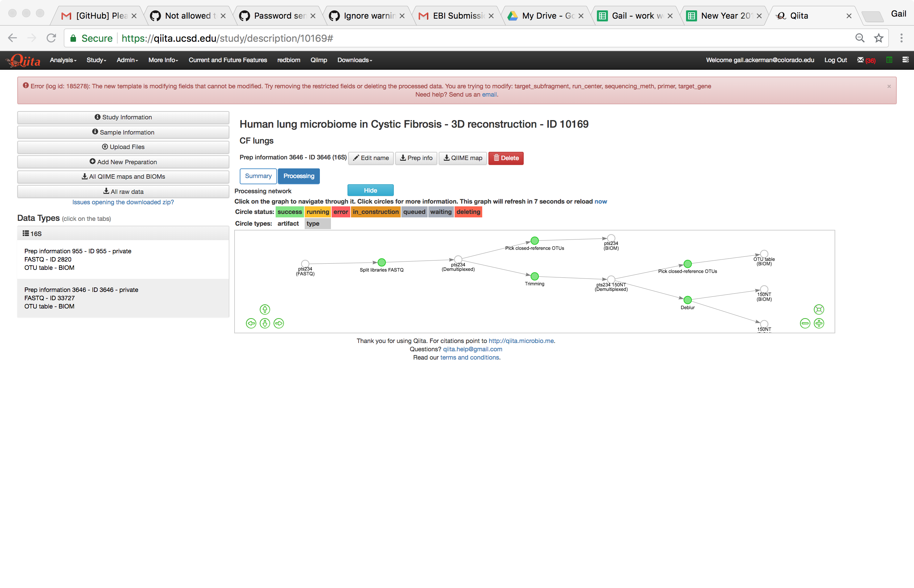This screenshot has width=914, height=588.
Task: Open the Analysis dropdown menu
Action: click(x=63, y=60)
